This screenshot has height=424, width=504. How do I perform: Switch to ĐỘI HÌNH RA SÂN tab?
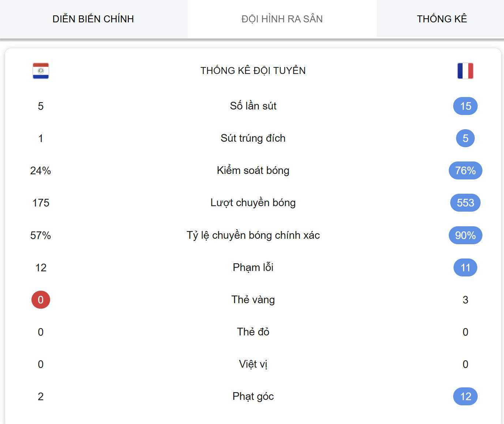282,19
